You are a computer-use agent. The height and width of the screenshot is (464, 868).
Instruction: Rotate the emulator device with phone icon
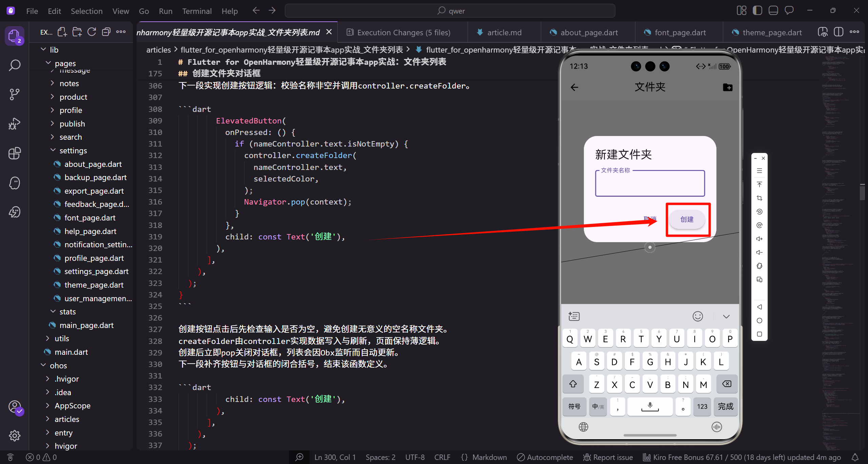pyautogui.click(x=759, y=266)
